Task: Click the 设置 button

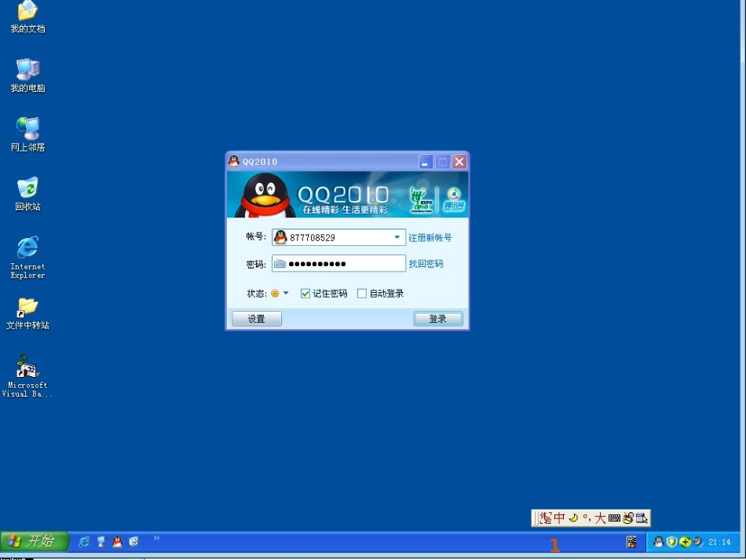Action: point(257,319)
